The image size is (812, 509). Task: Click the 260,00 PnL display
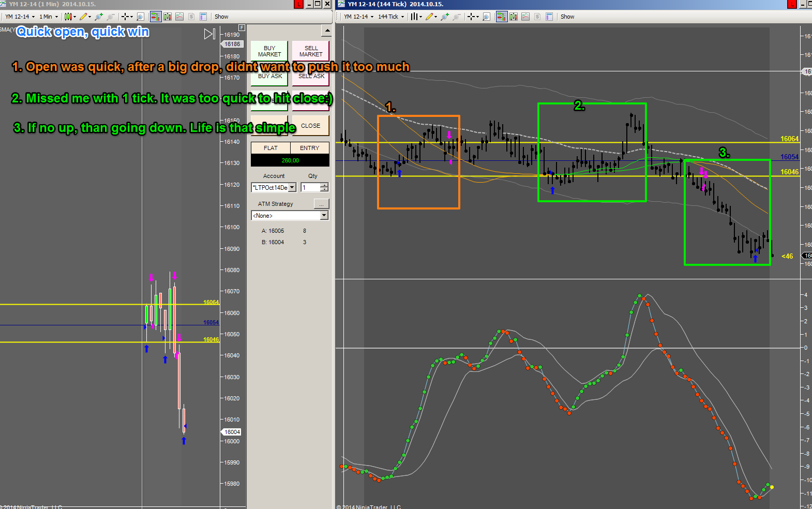point(290,160)
